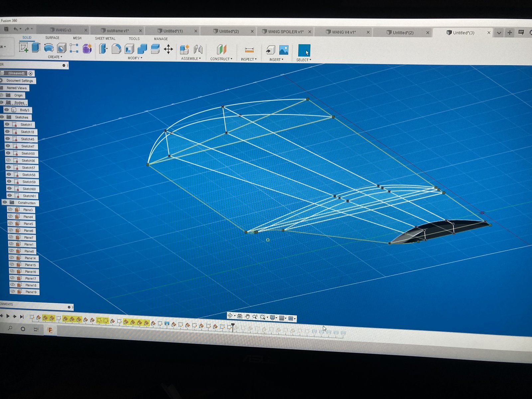Open the INSERT dropdown menu
The width and height of the screenshot is (532, 399).
coord(276,60)
